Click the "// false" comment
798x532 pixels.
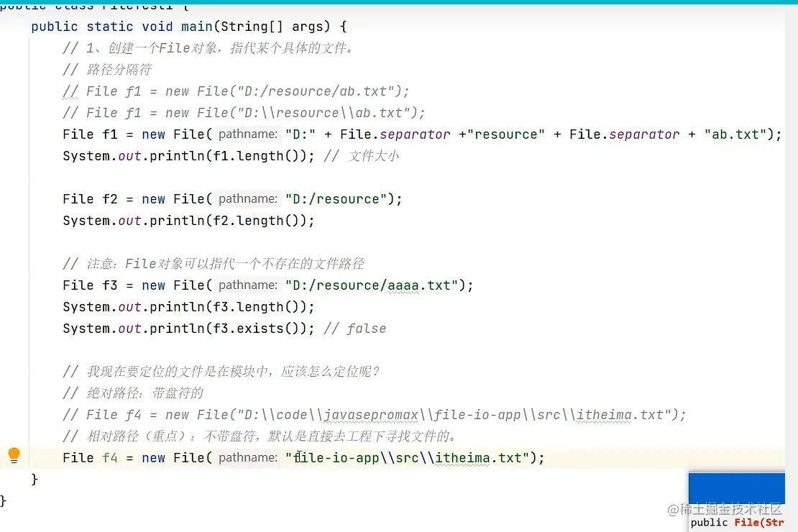354,329
